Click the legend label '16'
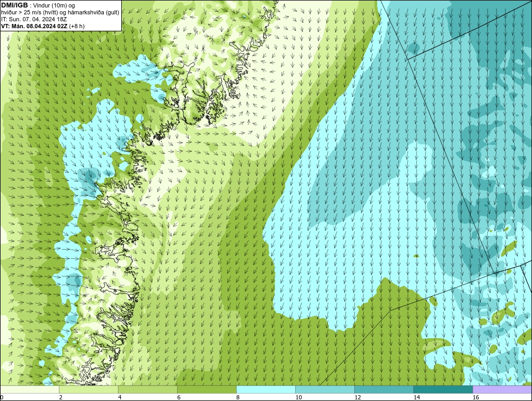Image resolution: width=532 pixels, height=401 pixels. pos(475,397)
